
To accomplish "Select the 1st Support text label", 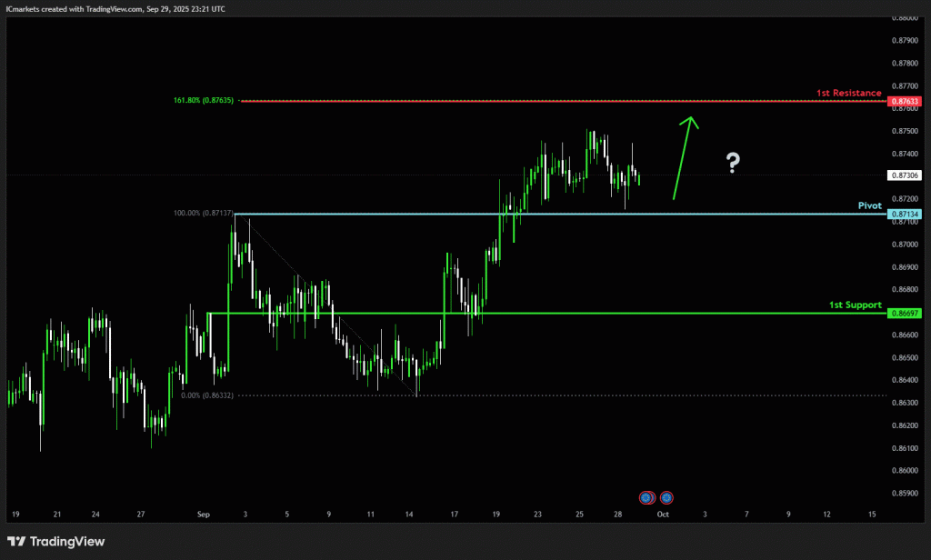I will pyautogui.click(x=855, y=305).
